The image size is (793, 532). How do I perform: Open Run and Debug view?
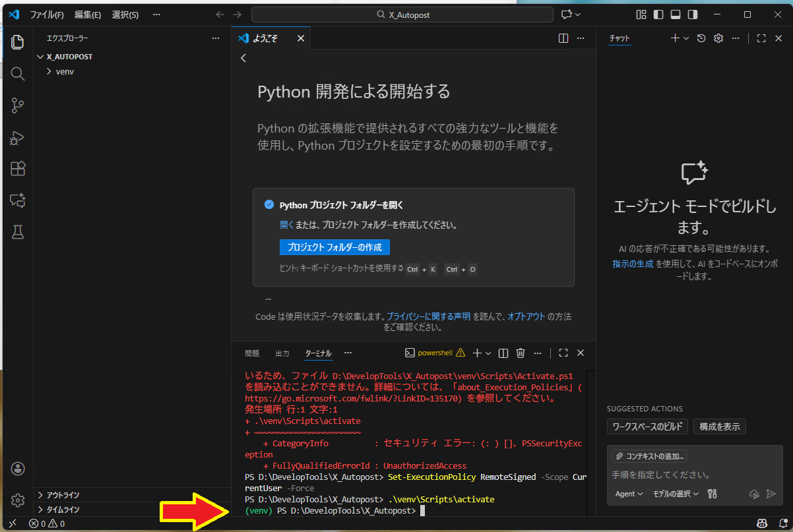(x=18, y=137)
